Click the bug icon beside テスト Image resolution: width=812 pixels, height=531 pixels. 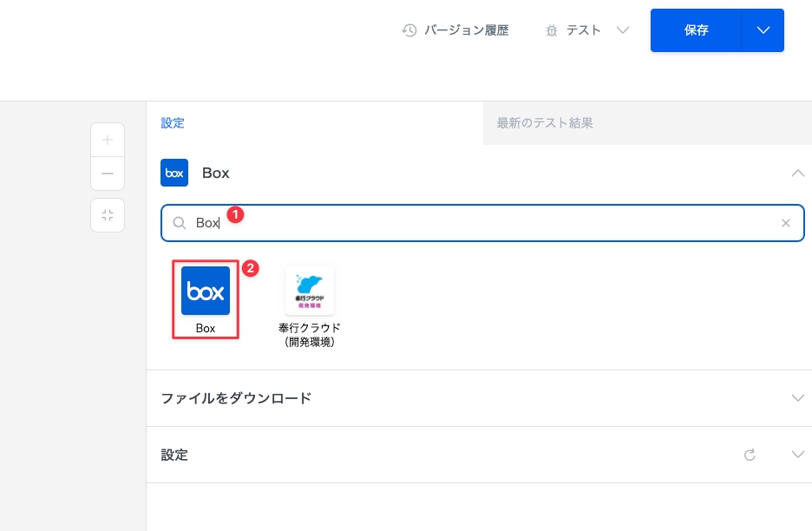tap(552, 30)
